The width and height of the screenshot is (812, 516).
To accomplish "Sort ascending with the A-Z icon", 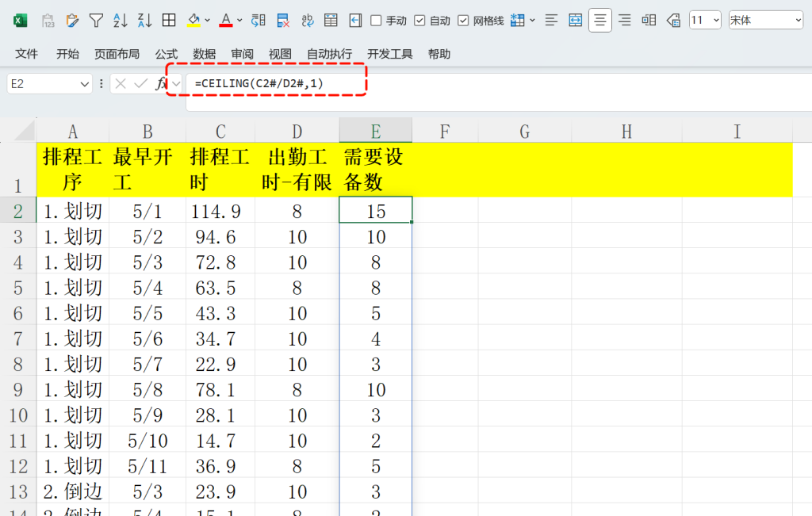I will pyautogui.click(x=121, y=21).
